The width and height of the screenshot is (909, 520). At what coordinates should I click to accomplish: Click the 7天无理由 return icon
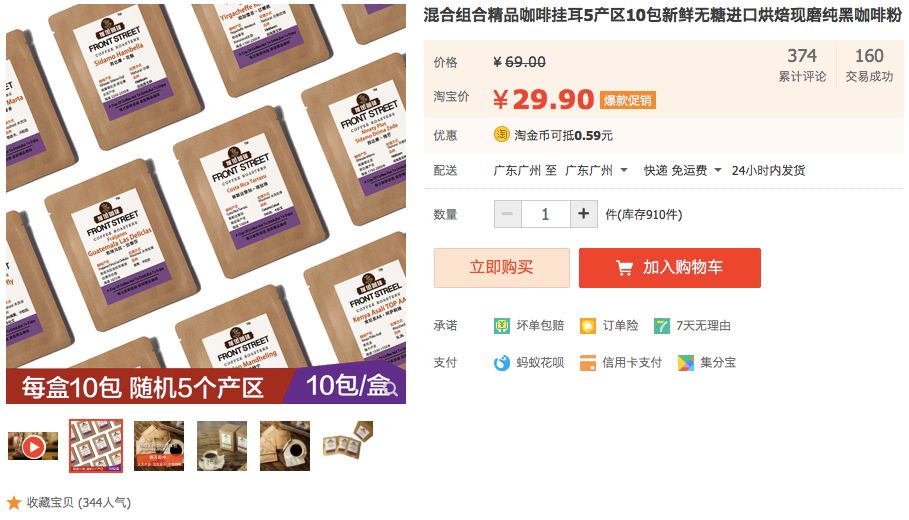click(x=661, y=326)
